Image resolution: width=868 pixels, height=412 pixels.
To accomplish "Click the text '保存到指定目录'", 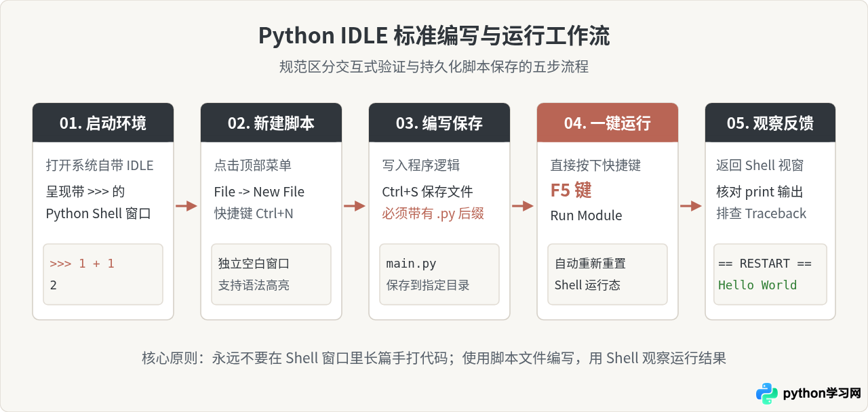I will click(x=429, y=285).
